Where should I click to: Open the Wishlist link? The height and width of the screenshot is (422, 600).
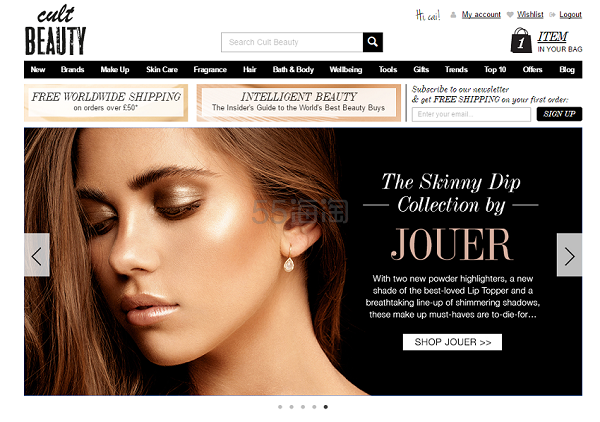(x=530, y=15)
